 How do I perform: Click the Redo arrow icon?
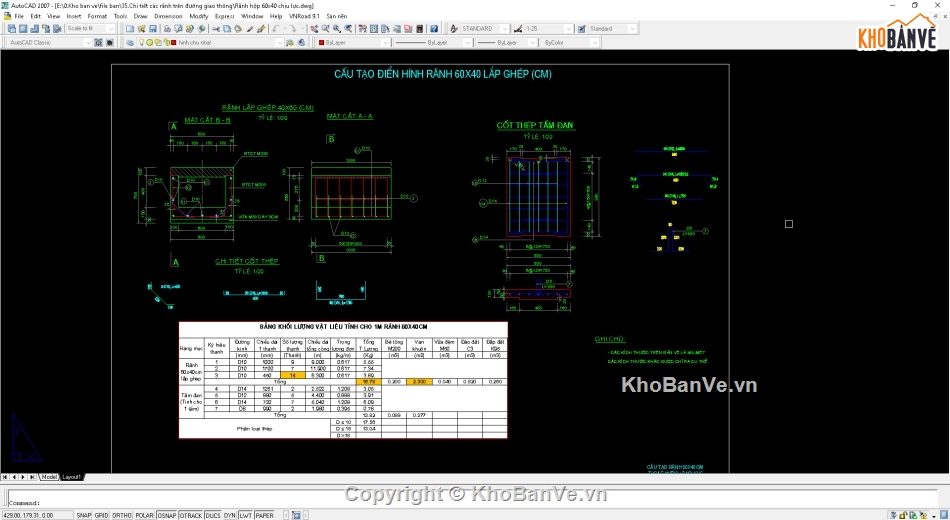click(x=292, y=28)
